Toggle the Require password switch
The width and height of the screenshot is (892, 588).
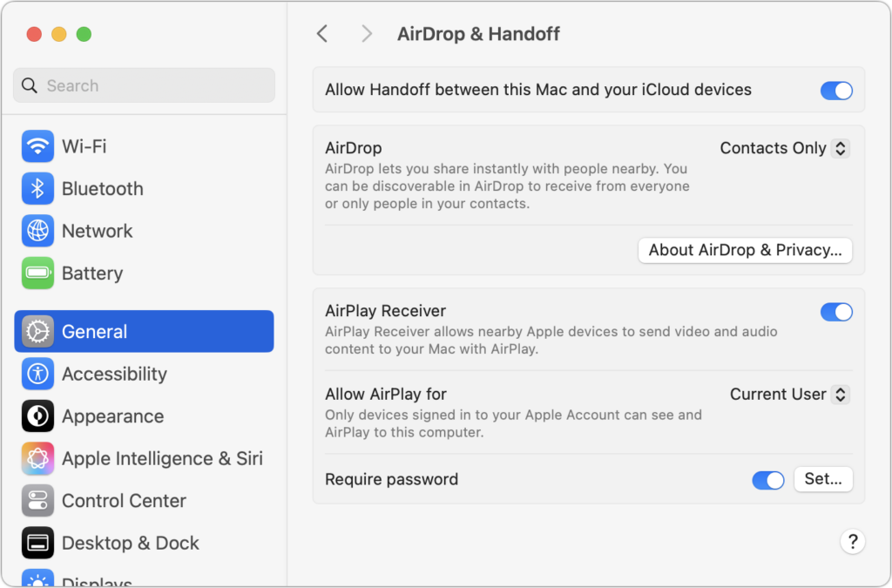pos(767,479)
